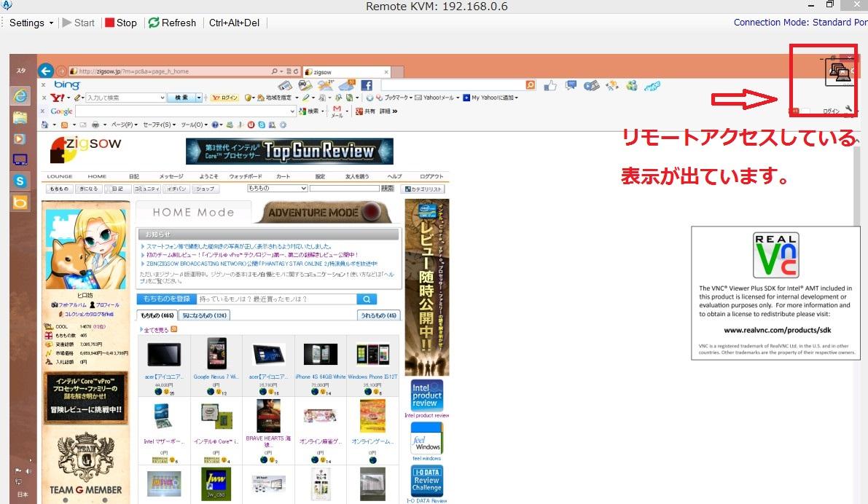Click the Yahoo toolbar search input
The height and width of the screenshot is (504, 868).
(x=125, y=98)
